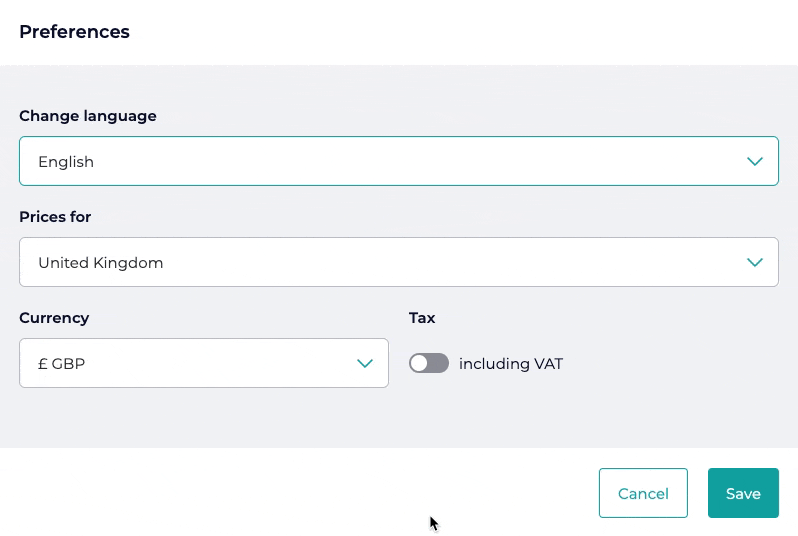Click the selected "£ GBP" value text

click(x=62, y=364)
